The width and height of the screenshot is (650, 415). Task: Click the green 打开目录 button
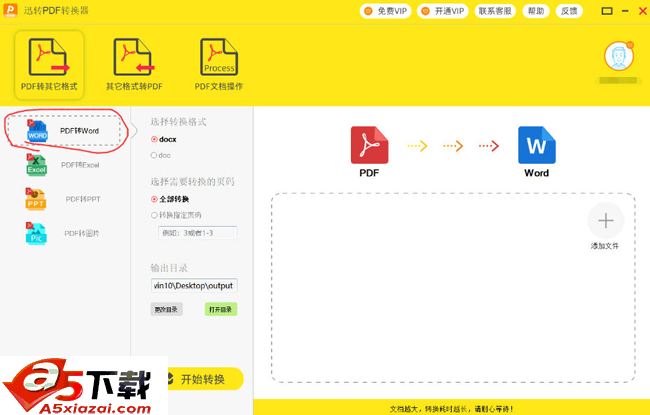tap(221, 309)
